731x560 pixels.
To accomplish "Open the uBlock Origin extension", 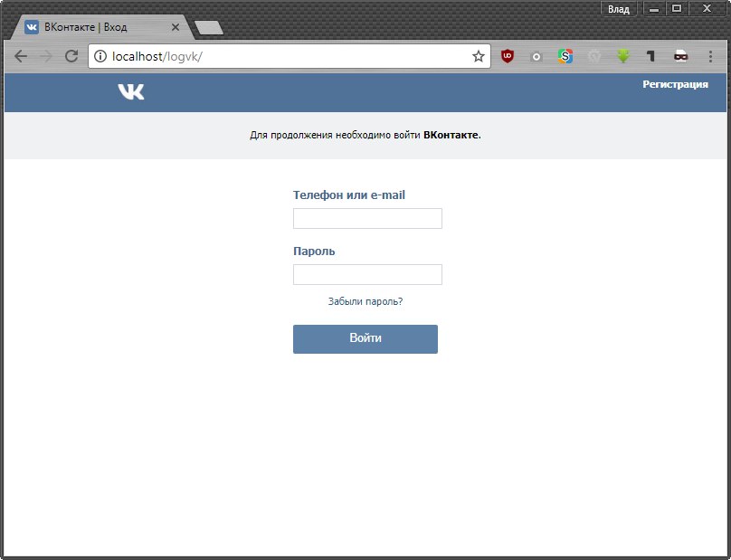I will coord(508,56).
